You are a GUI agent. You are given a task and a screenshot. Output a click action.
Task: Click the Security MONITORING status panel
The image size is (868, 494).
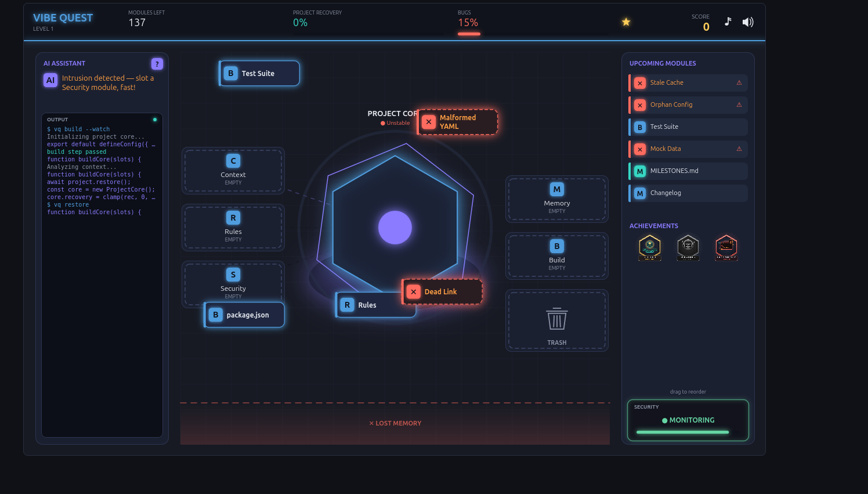click(x=688, y=420)
